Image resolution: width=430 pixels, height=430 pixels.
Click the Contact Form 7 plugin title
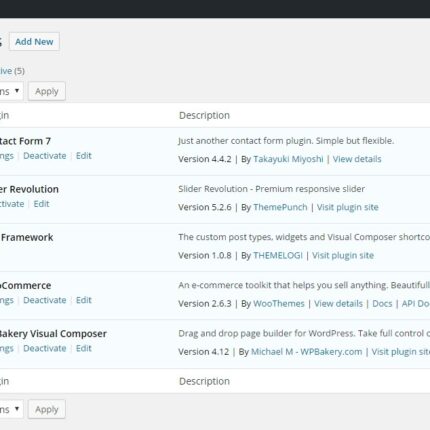(x=25, y=141)
